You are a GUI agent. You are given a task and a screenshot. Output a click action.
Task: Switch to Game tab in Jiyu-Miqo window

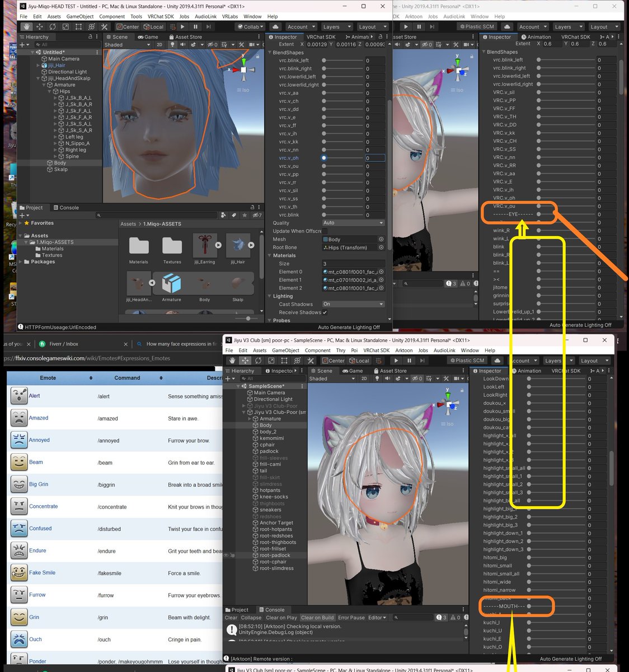(x=148, y=37)
